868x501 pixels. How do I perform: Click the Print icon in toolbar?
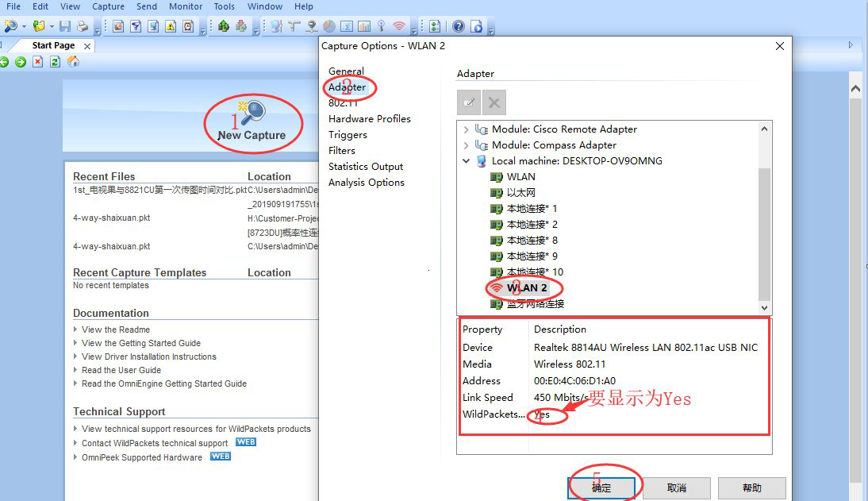83,26
